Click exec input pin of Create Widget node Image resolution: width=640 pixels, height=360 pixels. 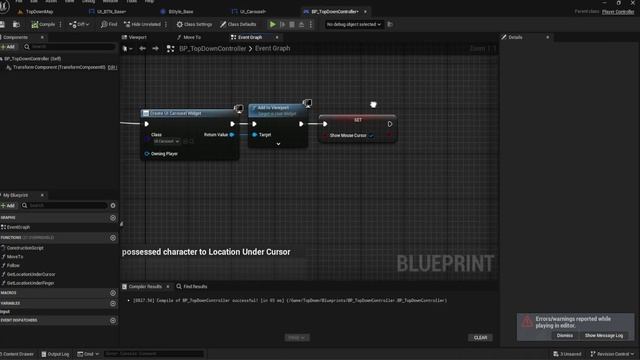147,124
